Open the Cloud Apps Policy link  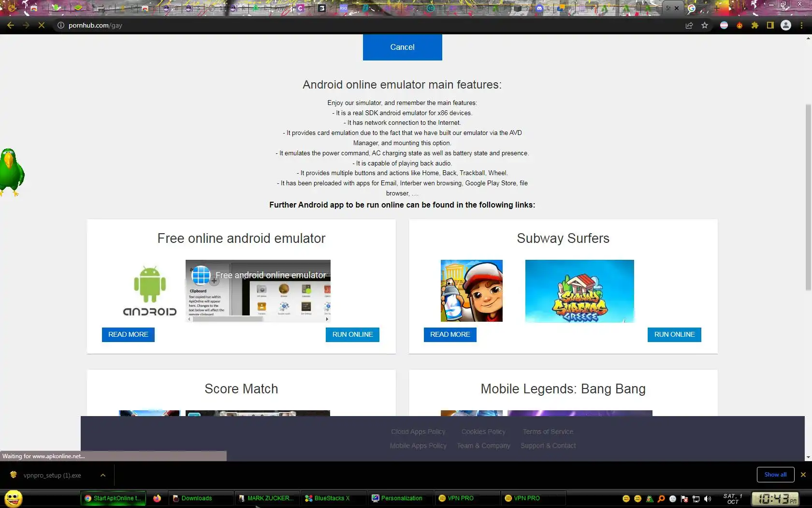pyautogui.click(x=418, y=432)
